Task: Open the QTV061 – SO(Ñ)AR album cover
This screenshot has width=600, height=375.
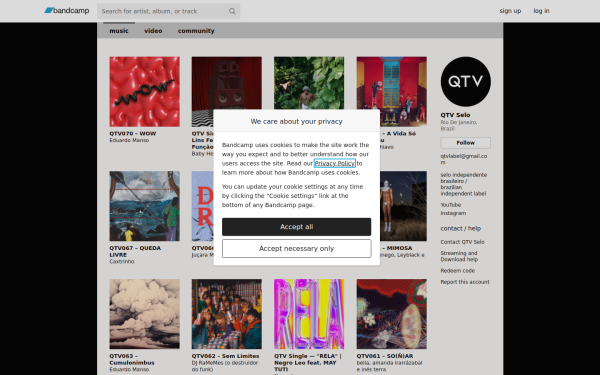Action: click(391, 314)
